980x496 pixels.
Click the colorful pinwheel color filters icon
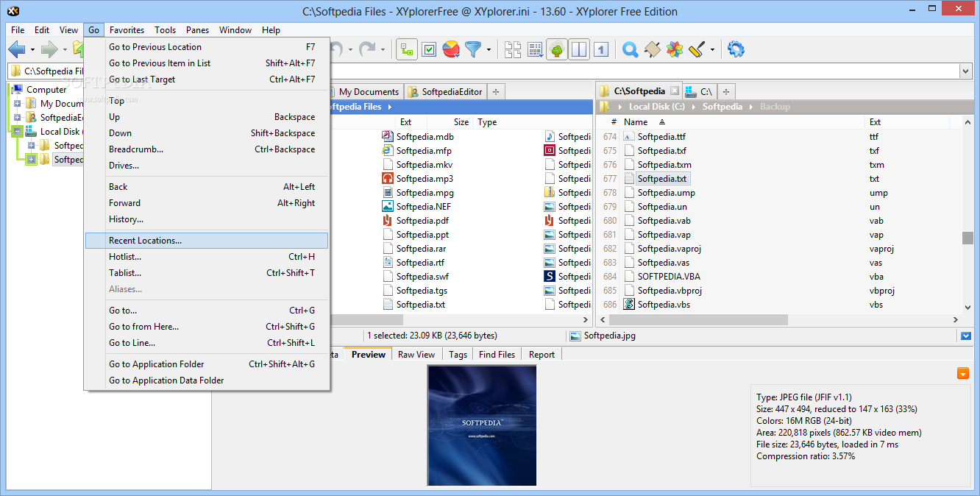click(x=675, y=49)
